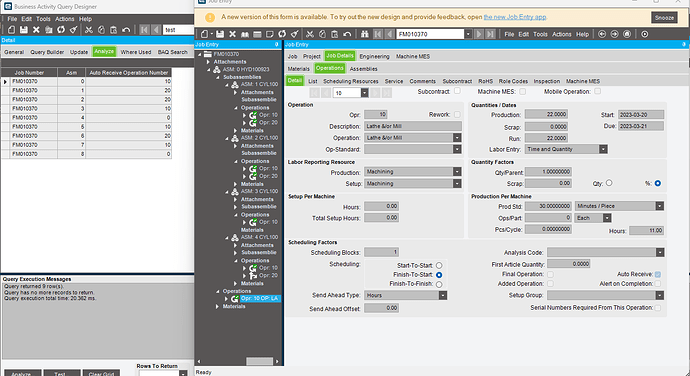Open the Labor Entry dropdown
Image resolution: width=690 pixels, height=376 pixels.
(x=603, y=149)
